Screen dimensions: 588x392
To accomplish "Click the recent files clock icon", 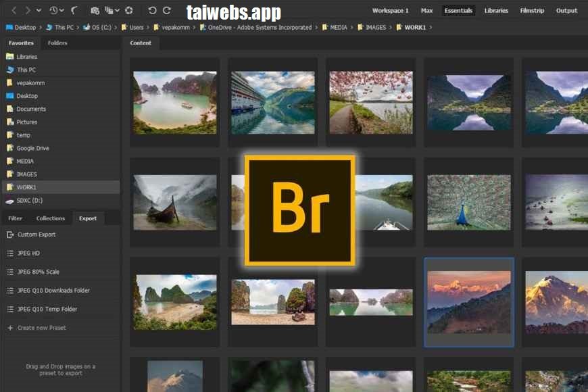I will pyautogui.click(x=53, y=11).
